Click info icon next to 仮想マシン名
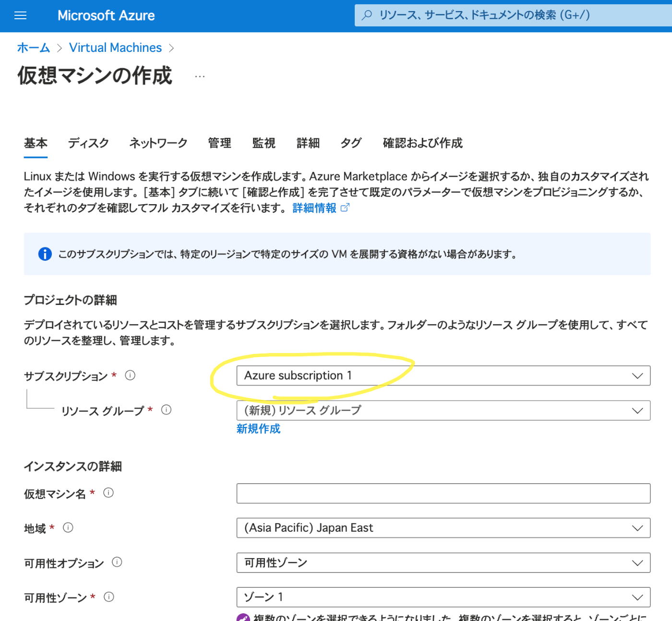The height and width of the screenshot is (621, 672). (108, 493)
